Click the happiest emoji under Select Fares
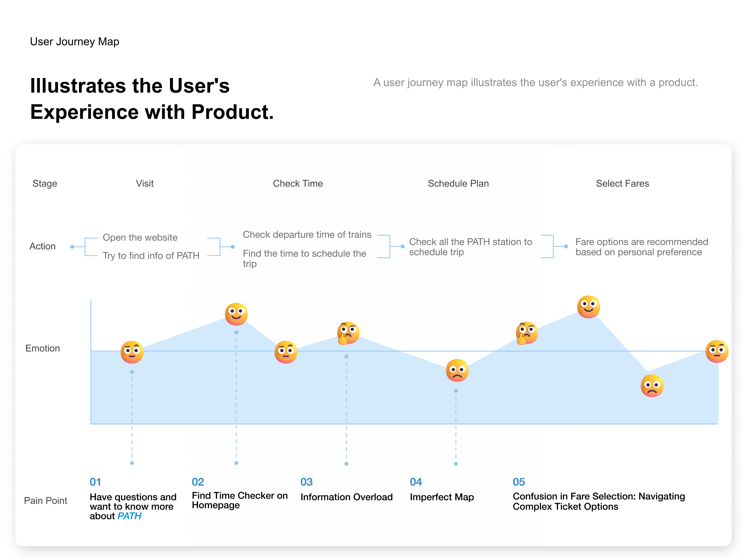 pyautogui.click(x=588, y=307)
